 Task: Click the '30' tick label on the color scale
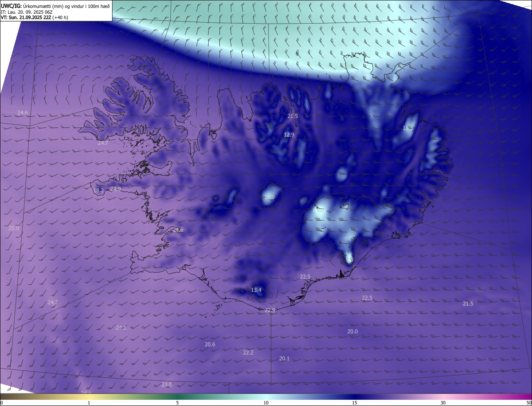click(x=443, y=403)
